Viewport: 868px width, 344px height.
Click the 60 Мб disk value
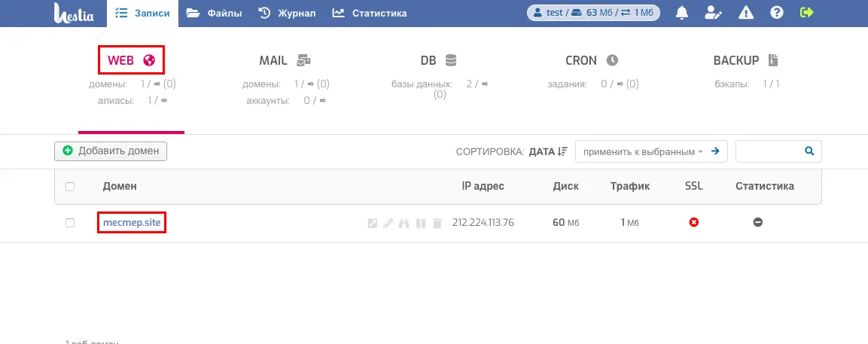coord(566,223)
